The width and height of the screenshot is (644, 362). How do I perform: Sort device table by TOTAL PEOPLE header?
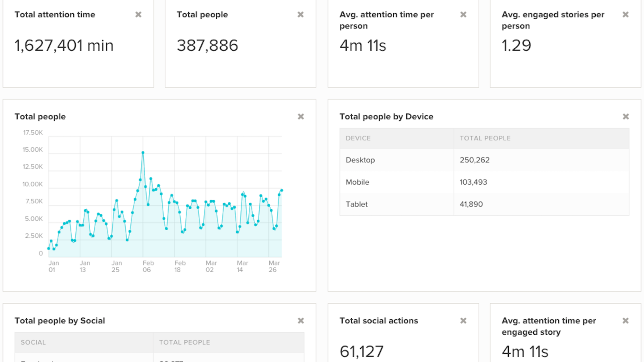[485, 138]
